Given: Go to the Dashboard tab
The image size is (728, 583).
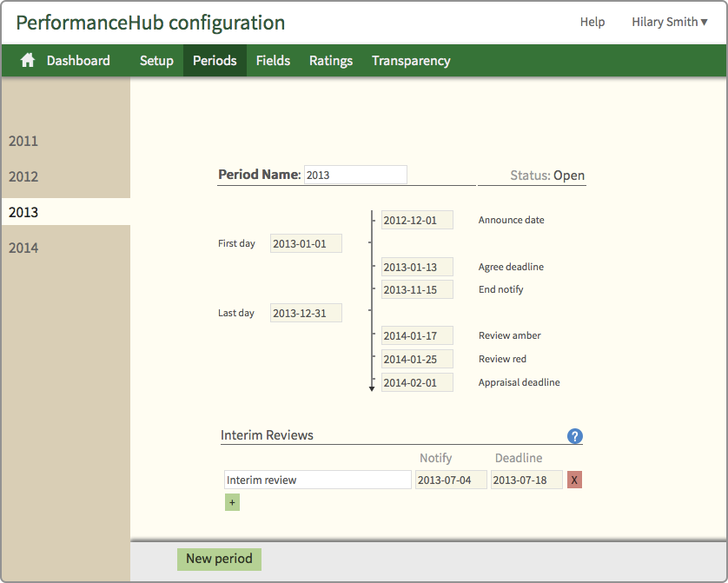Looking at the screenshot, I should pos(78,60).
